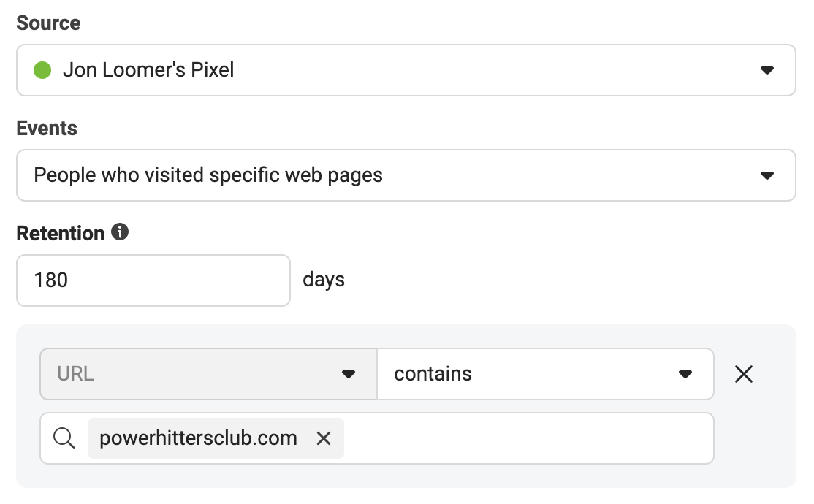Click the URL field caret arrow

click(x=349, y=374)
